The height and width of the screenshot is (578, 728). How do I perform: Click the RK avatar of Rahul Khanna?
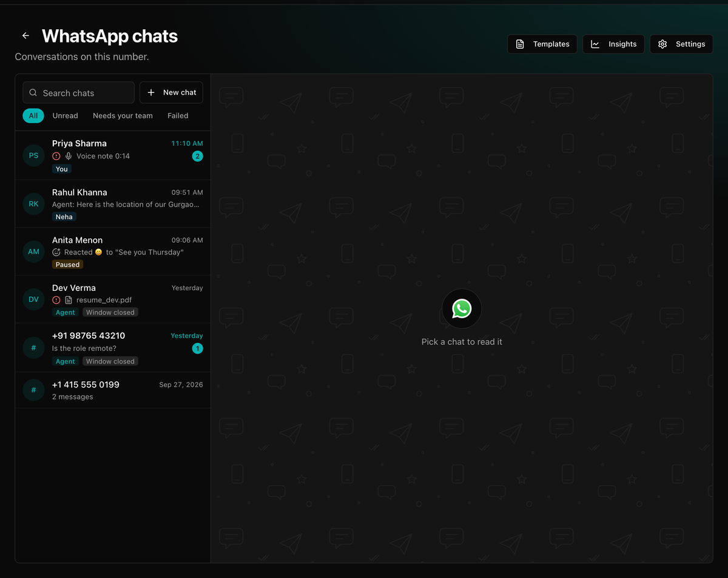33,204
